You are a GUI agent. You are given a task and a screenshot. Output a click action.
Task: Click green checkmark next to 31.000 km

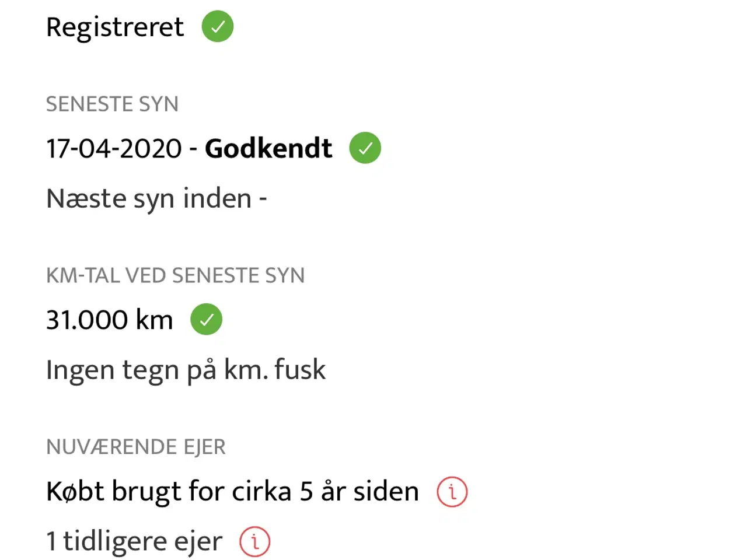(x=207, y=320)
